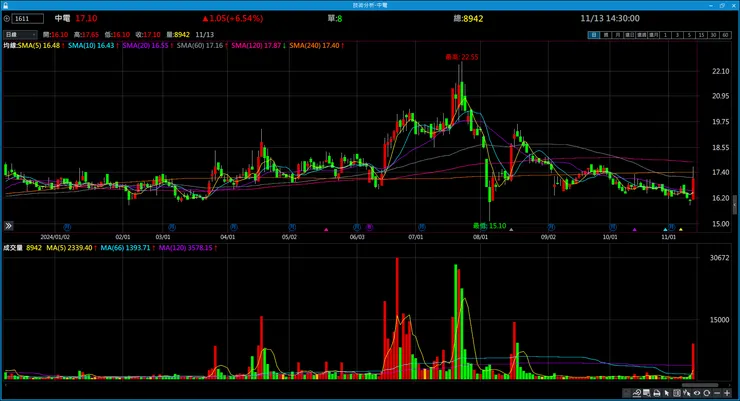The image size is (740, 401).
Task: Click the 月 marker near 2024/01/02 date
Action: (x=67, y=227)
